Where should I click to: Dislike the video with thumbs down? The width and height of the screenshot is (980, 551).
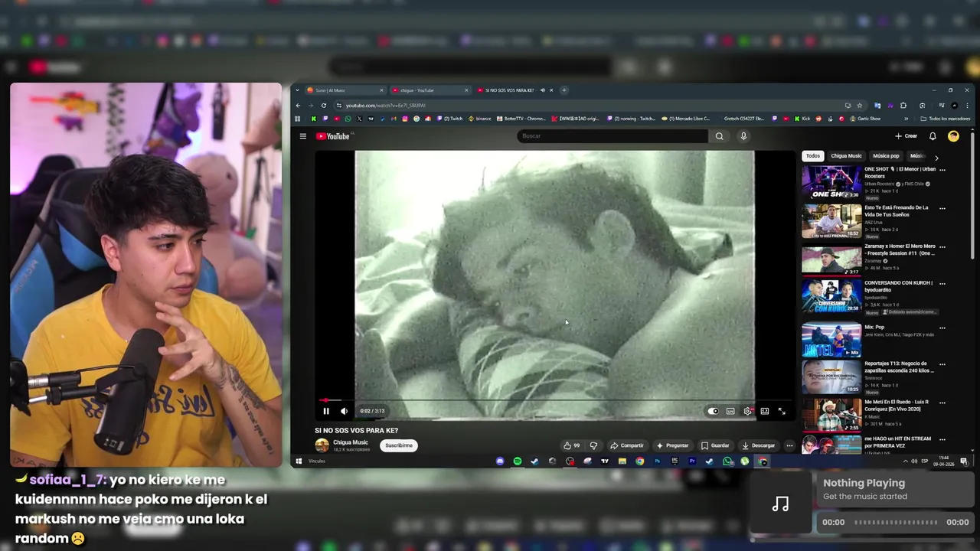point(593,445)
